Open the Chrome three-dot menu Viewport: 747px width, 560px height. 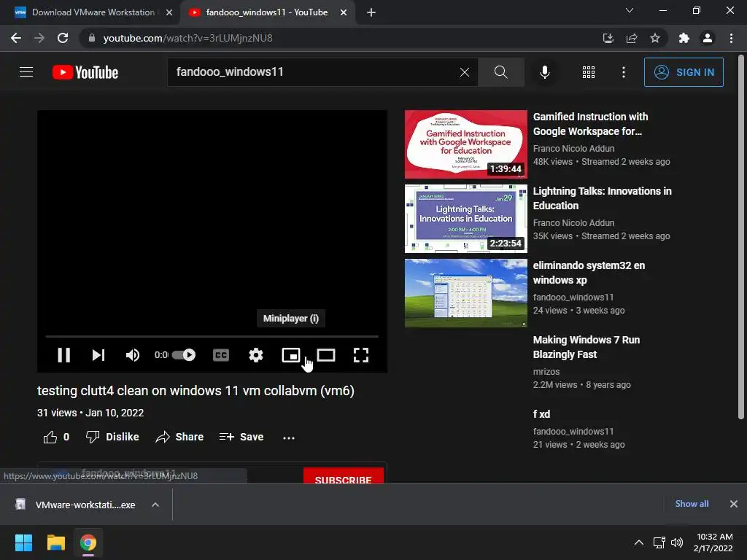pyautogui.click(x=731, y=38)
